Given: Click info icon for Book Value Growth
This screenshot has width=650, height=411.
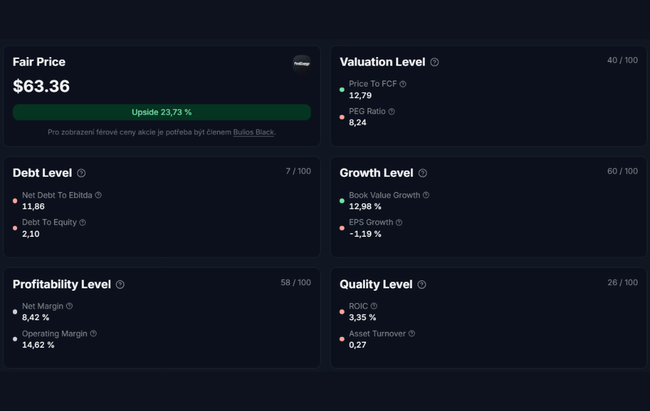Looking at the screenshot, I should point(426,195).
